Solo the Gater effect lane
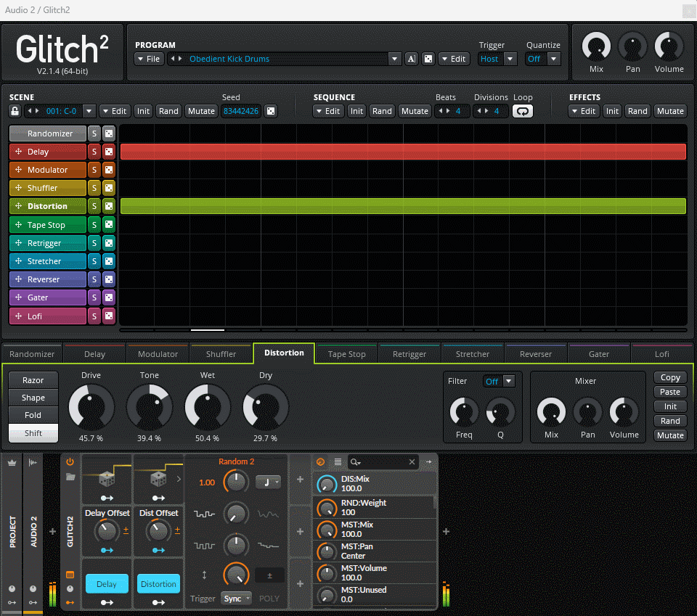Screen dimensions: 697x616 [94, 297]
